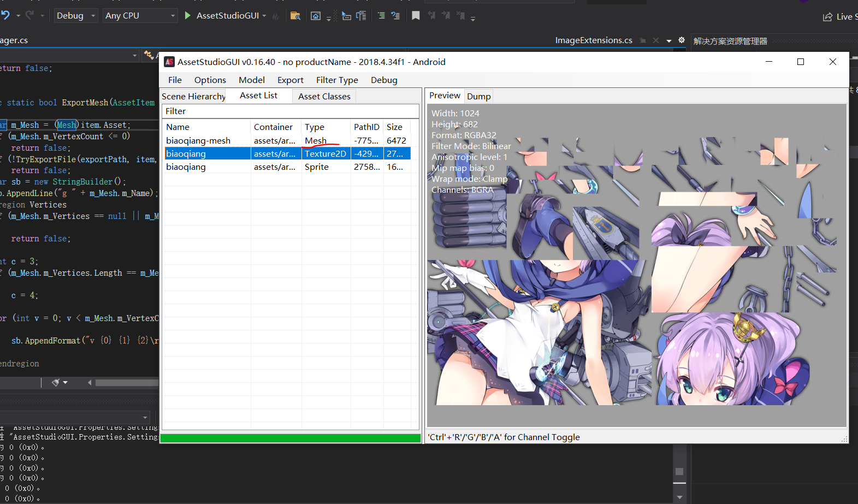Open the Any CPU platform dropdown

tap(140, 16)
